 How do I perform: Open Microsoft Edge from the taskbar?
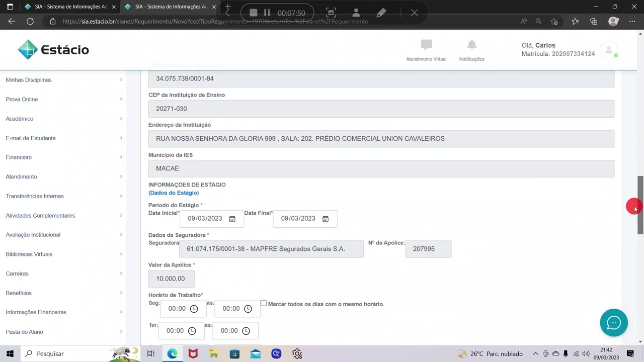[172, 353]
